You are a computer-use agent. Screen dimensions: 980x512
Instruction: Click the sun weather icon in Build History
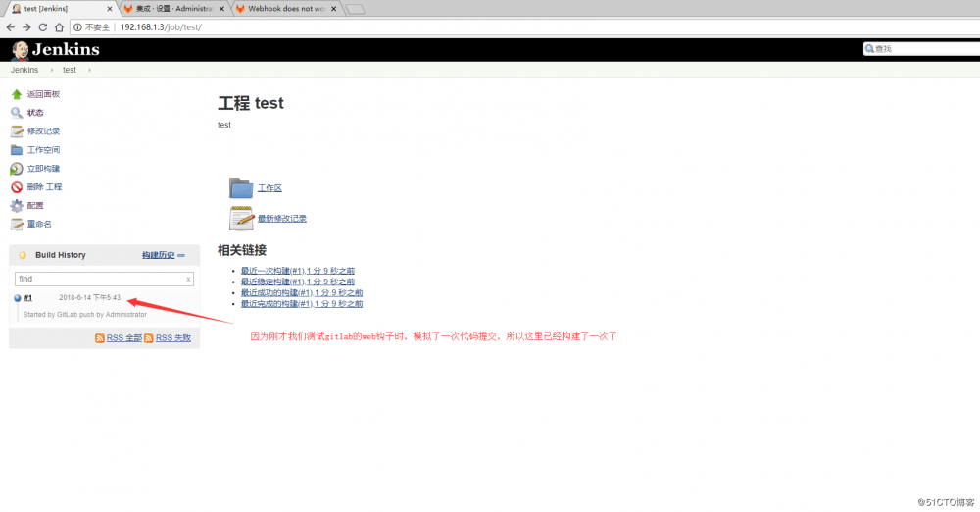[23, 255]
